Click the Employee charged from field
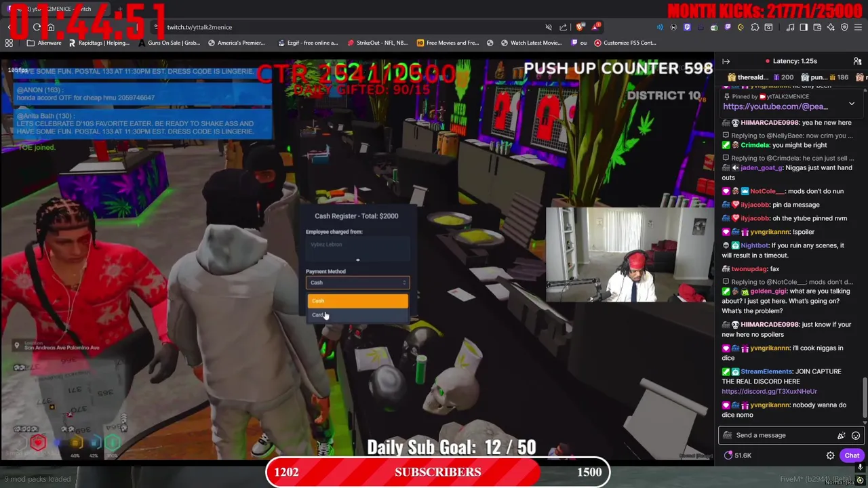This screenshot has width=868, height=488. [358, 248]
